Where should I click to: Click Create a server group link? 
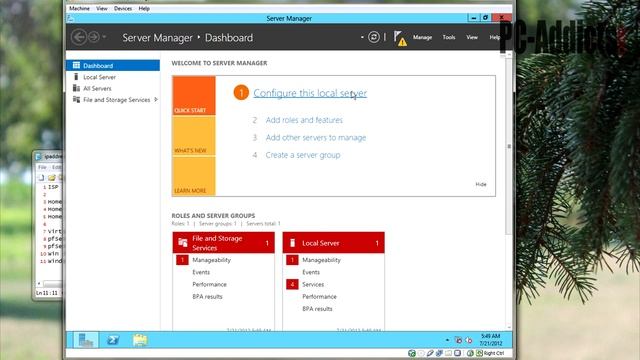[x=302, y=155]
